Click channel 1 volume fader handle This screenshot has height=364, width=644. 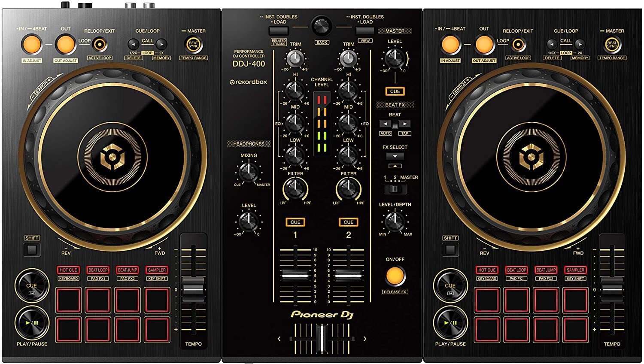[295, 275]
